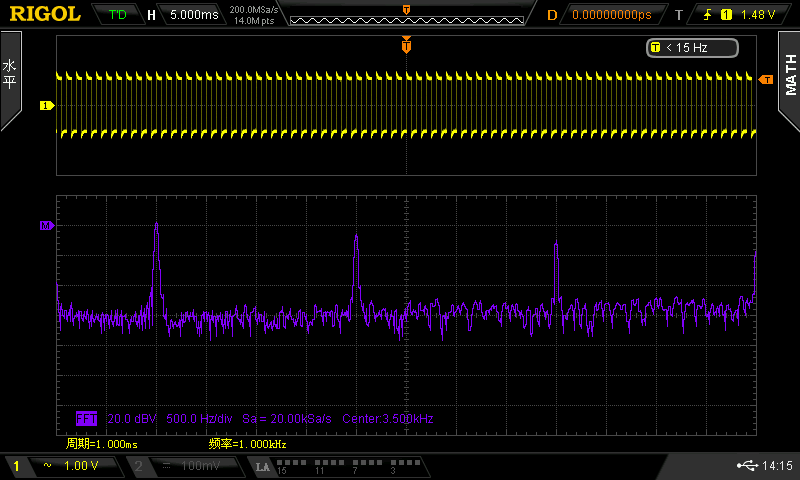Open the 水平 horizontal side tab
Screen dimensions: 800x480
click(10, 77)
